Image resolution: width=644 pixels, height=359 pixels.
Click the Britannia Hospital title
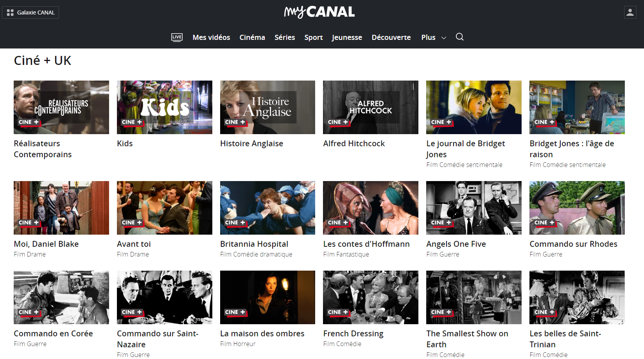coord(254,244)
